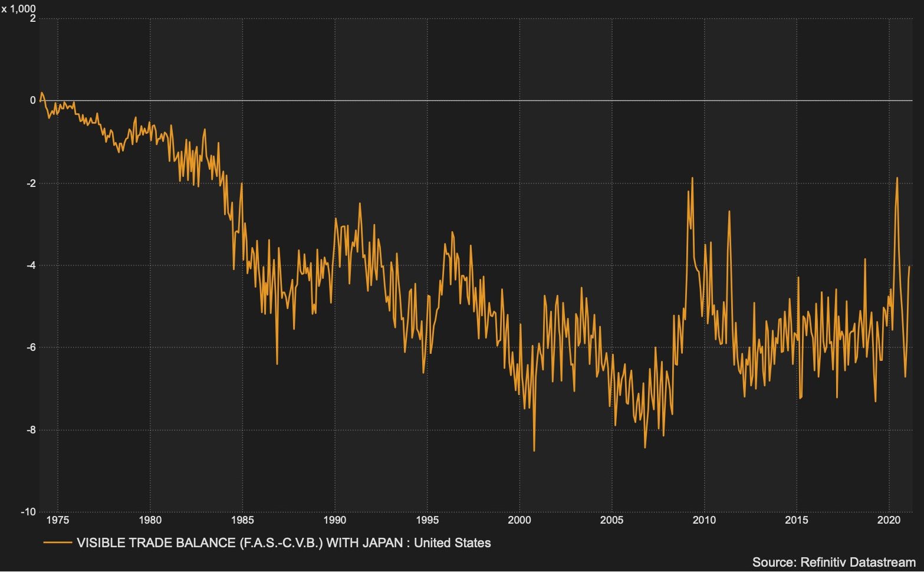Image resolution: width=924 pixels, height=572 pixels.
Task: Select the 1995 x-axis label
Action: tap(427, 520)
